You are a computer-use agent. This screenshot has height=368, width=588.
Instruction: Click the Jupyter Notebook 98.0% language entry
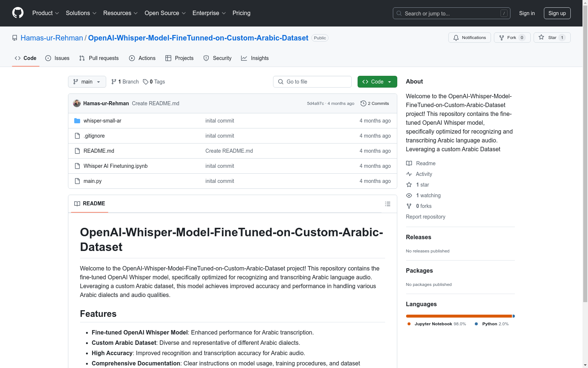(x=437, y=324)
